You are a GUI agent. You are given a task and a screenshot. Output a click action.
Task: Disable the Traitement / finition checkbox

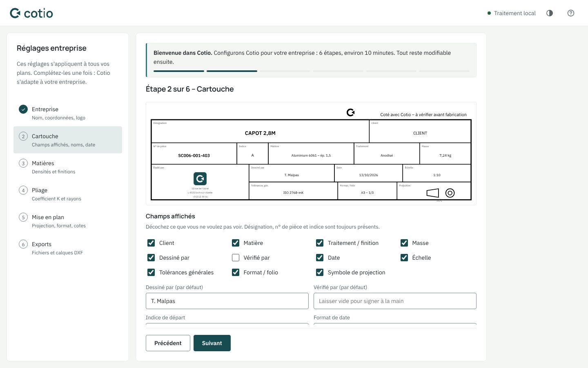click(x=320, y=243)
